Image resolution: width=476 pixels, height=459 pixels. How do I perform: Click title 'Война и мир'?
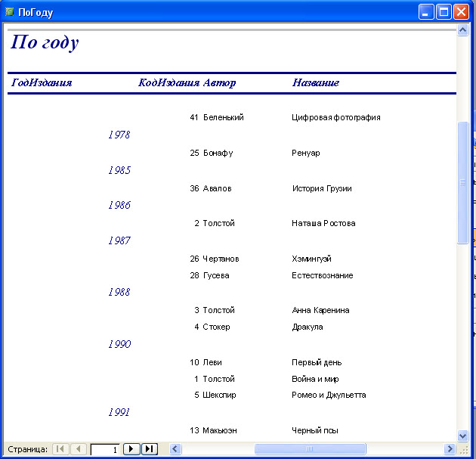(x=315, y=379)
